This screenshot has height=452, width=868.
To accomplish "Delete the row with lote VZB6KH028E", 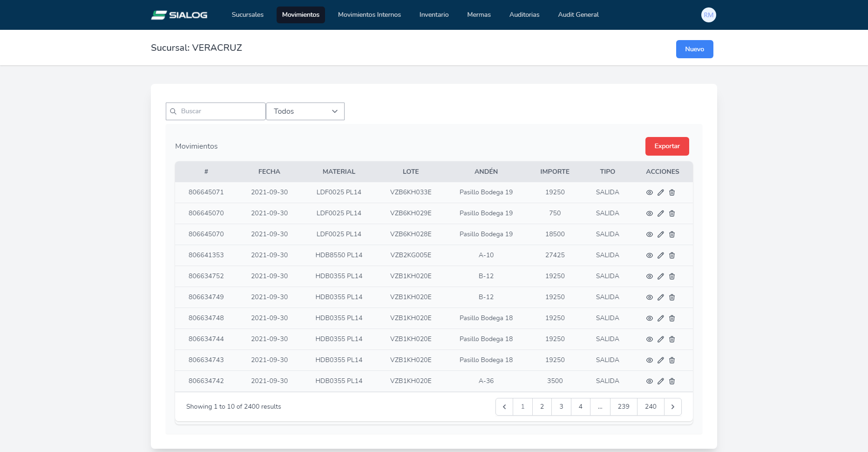I will tap(672, 234).
